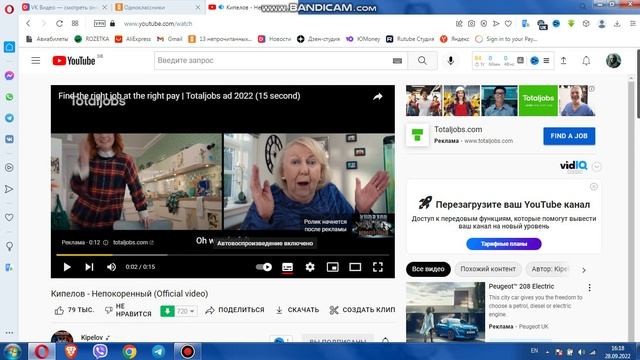Click the search magnifier button
The image size is (640, 360).
[422, 61]
